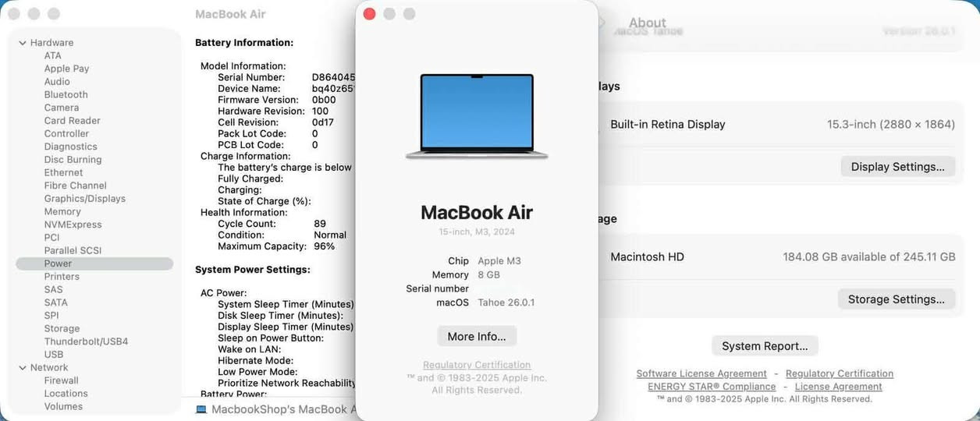The width and height of the screenshot is (980, 421).
Task: Click the Battery Information heading
Action: click(x=244, y=43)
